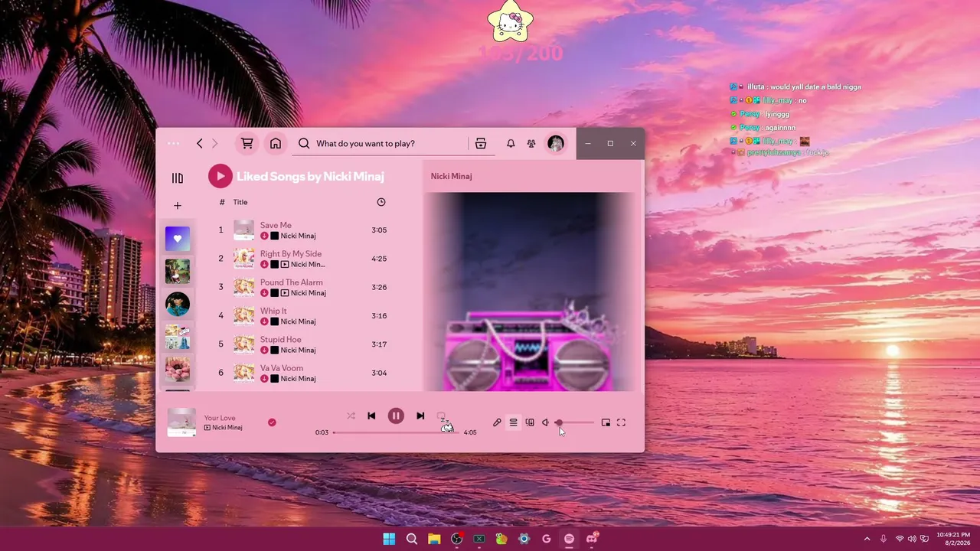This screenshot has width=980, height=551.
Task: Open Discord from the taskbar
Action: 592,539
